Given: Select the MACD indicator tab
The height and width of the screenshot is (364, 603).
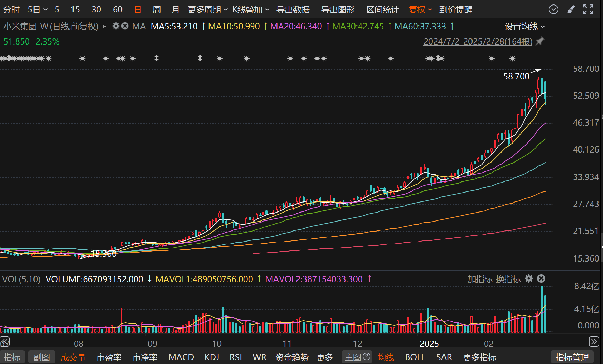Looking at the screenshot, I should (181, 357).
